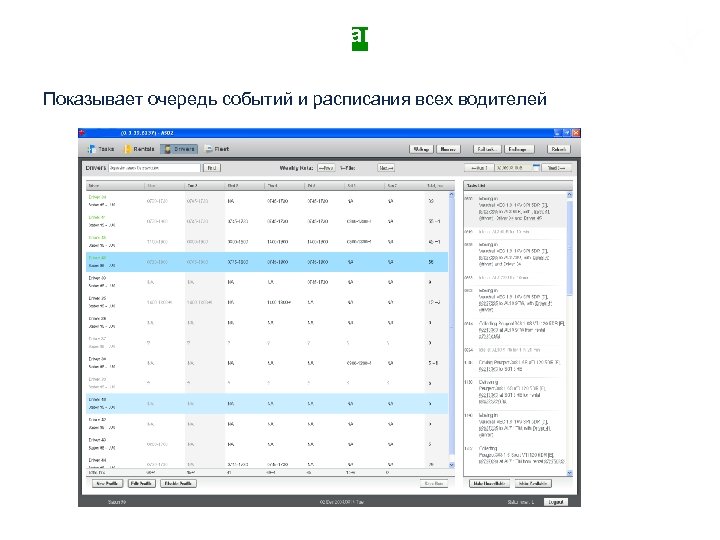Click the Make Unavailable button
Viewport: 720px width, 540px height.
click(x=489, y=484)
